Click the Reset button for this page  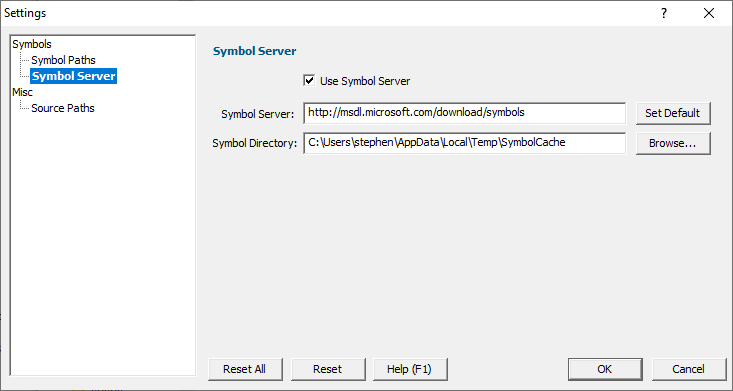point(328,369)
